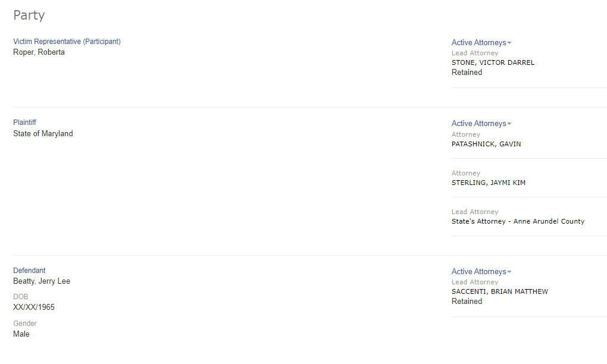607x364 pixels.
Task: Click the Victim Representative (Participant) label
Action: (67, 42)
